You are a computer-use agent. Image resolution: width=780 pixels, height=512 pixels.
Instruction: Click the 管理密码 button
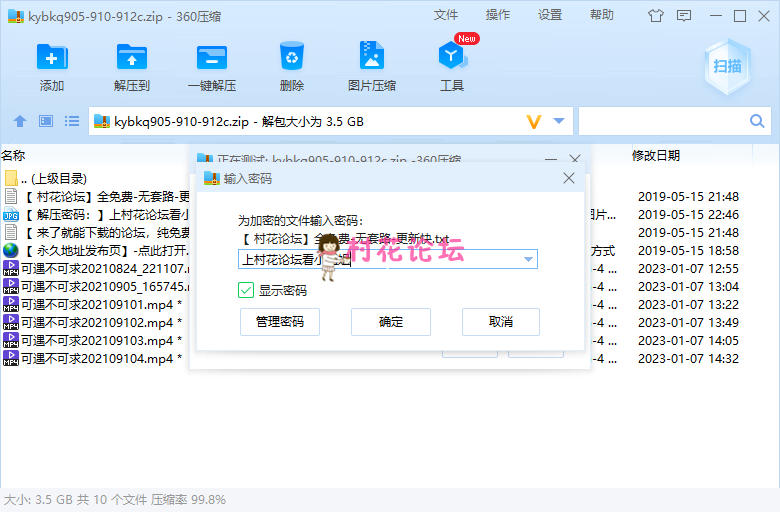[x=280, y=322]
